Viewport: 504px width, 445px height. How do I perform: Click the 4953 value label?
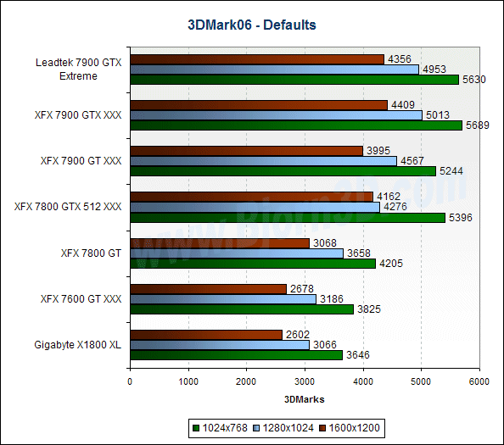[434, 70]
